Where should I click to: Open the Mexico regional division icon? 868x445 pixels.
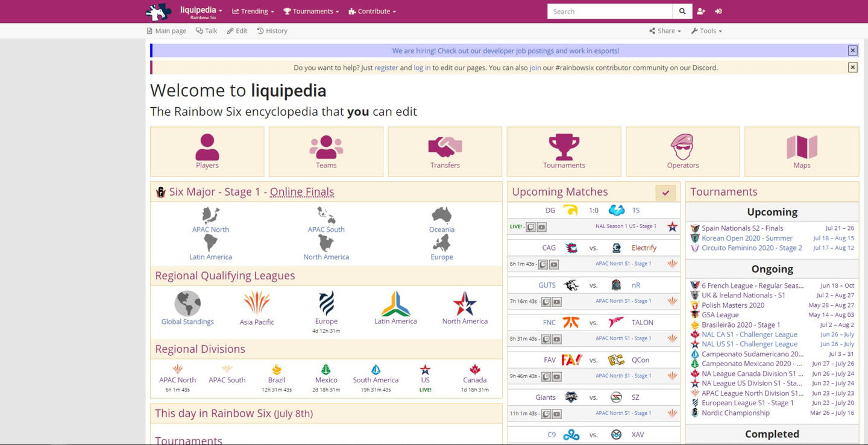point(326,369)
